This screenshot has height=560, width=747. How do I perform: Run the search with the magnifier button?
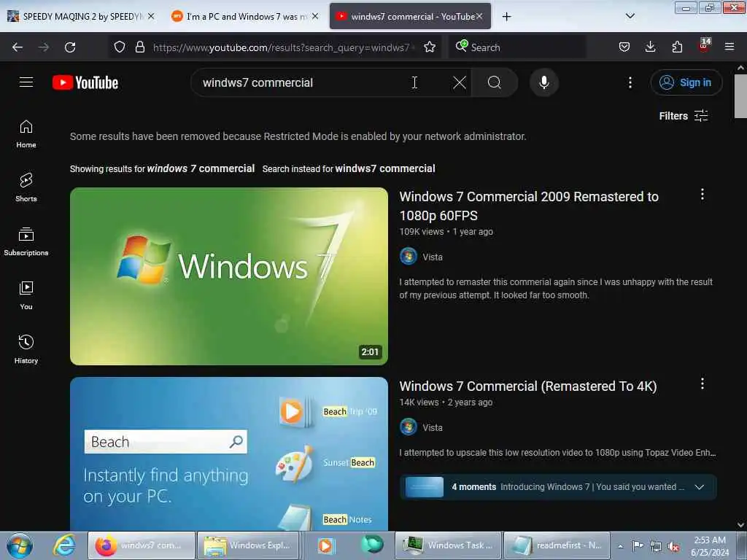[x=494, y=82]
